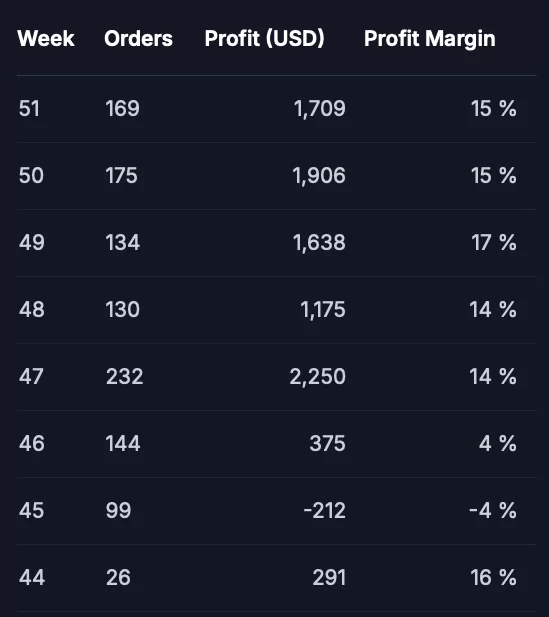The width and height of the screenshot is (549, 617).
Task: Select the -4 % profit margin cell
Action: [493, 510]
